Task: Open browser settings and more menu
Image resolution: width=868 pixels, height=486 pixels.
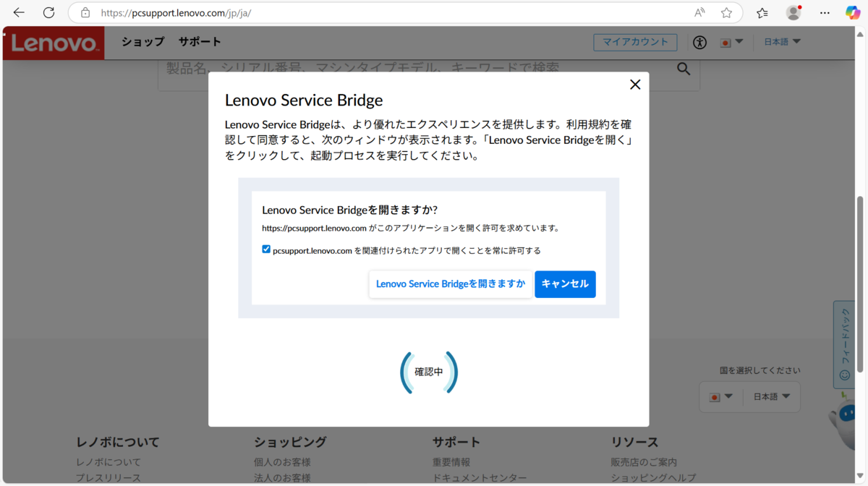Action: (825, 13)
